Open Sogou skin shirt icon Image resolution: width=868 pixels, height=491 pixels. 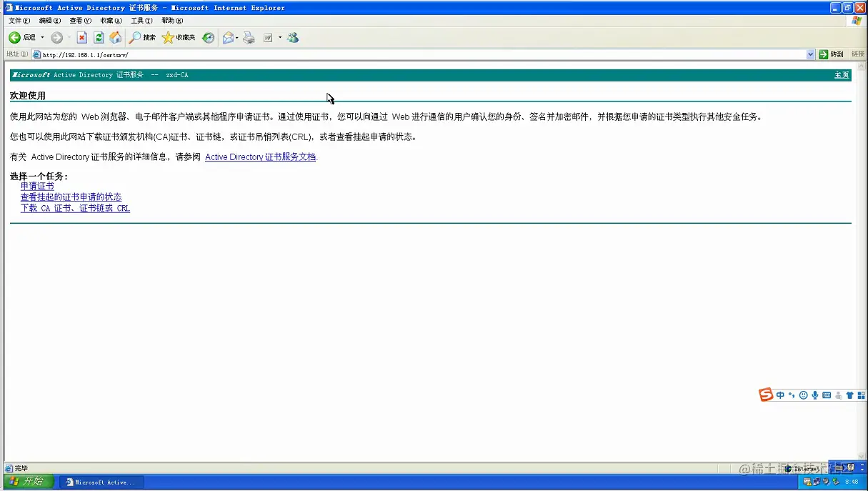click(x=849, y=395)
